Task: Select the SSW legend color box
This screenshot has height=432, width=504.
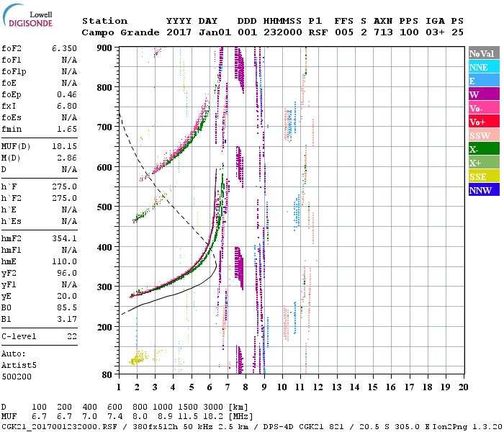Action: 482,135
